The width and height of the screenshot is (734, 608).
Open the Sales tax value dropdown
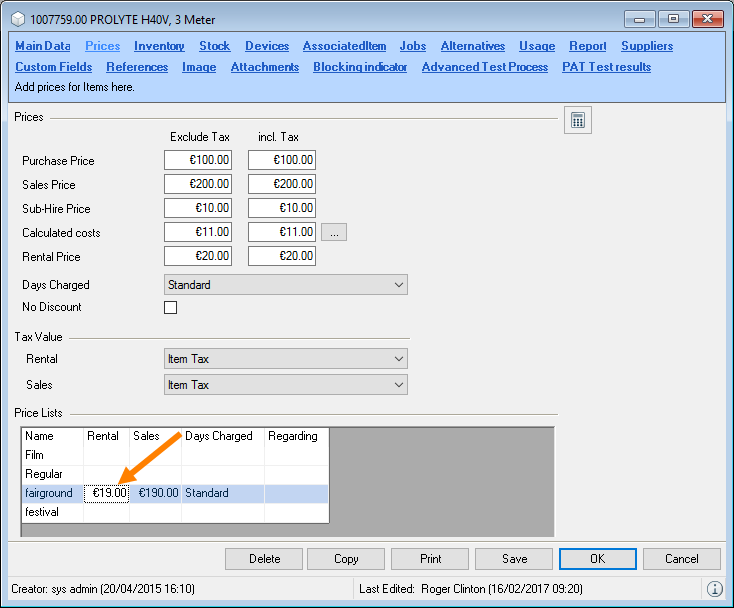click(x=285, y=385)
